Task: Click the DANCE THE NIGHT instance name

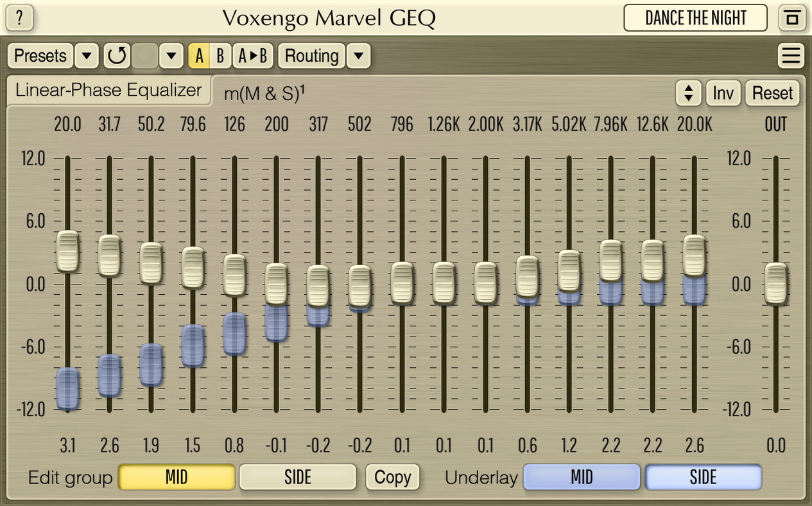Action: pos(696,18)
